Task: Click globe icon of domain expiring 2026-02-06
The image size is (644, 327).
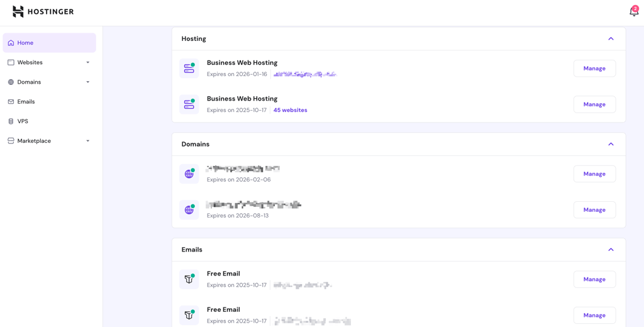Action: click(x=189, y=174)
